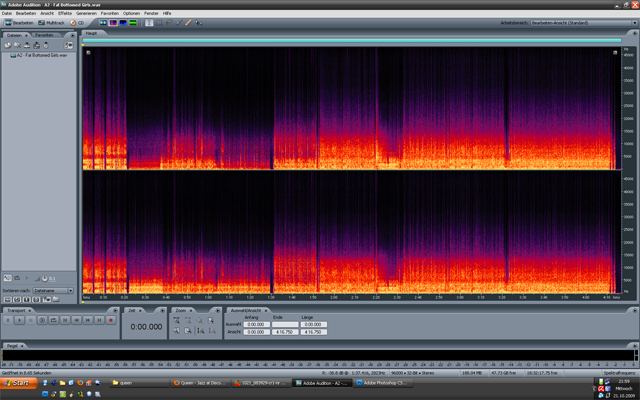Open the Hilfe menu
The image size is (640, 400).
pyautogui.click(x=167, y=13)
